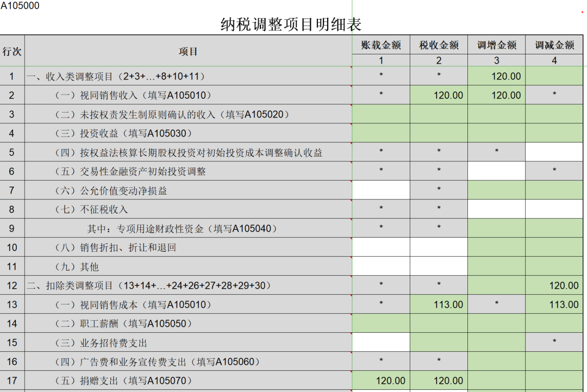Select 账载金额 cell for 业务招待费支出
The height and width of the screenshot is (392, 587).
[x=381, y=343]
